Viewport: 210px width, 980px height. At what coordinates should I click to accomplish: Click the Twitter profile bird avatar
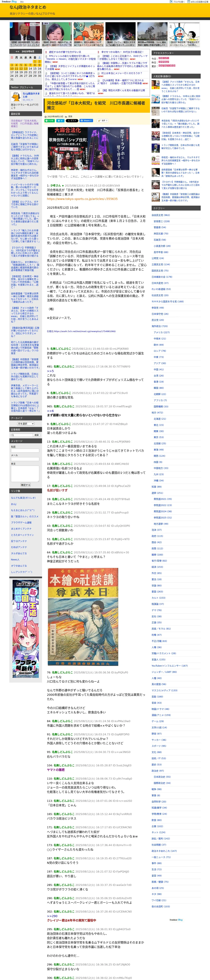(x=16, y=97)
